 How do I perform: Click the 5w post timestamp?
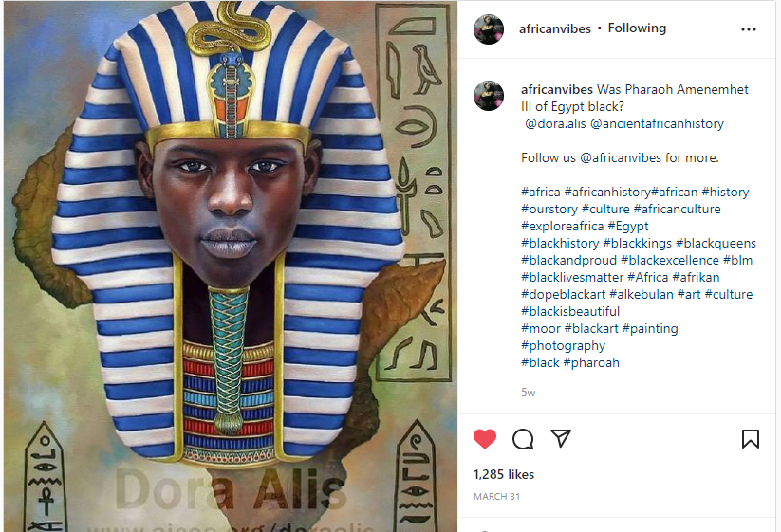(x=528, y=393)
